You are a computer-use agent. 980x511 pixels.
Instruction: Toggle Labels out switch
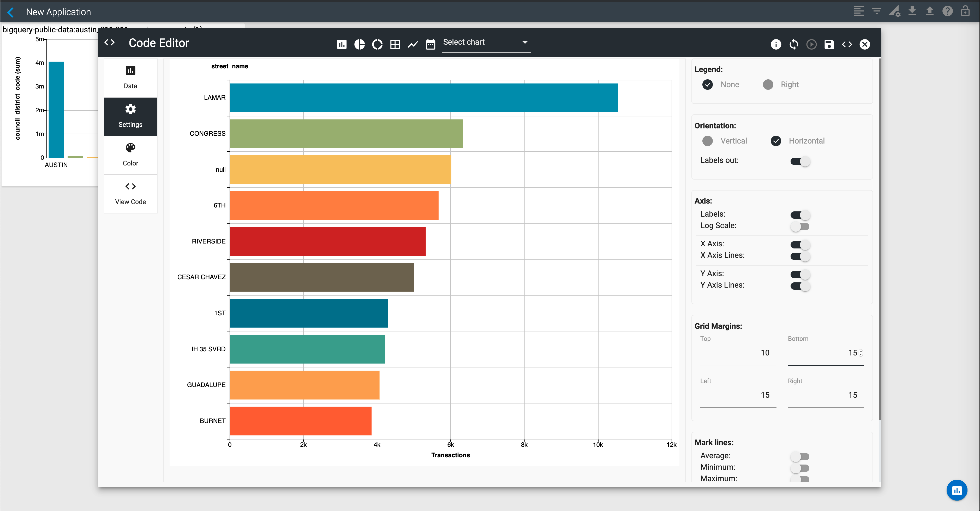800,161
